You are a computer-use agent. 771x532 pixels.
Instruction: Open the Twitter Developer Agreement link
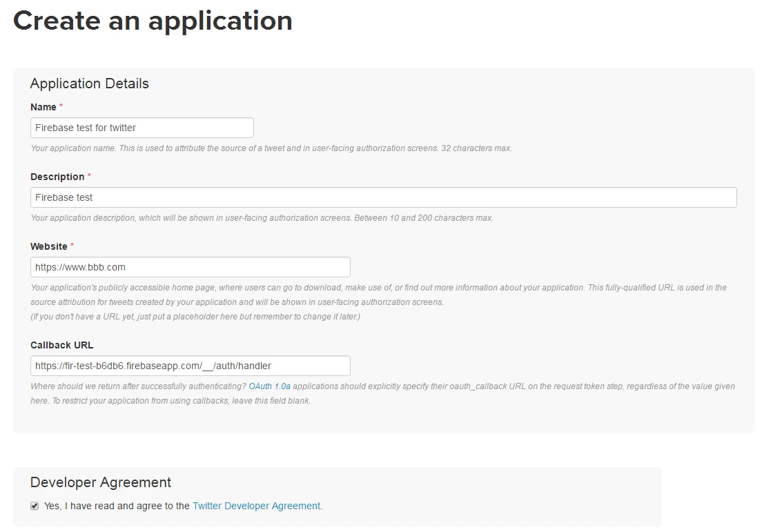tap(256, 506)
